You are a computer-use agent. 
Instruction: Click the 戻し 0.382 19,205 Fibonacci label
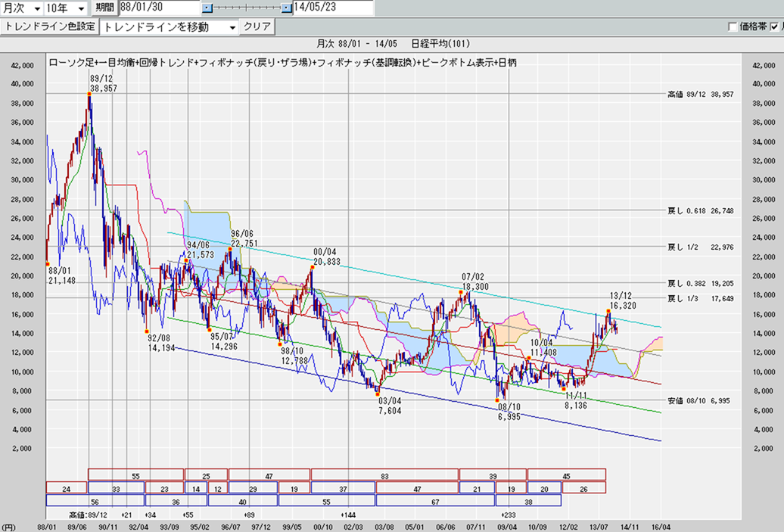pyautogui.click(x=701, y=284)
